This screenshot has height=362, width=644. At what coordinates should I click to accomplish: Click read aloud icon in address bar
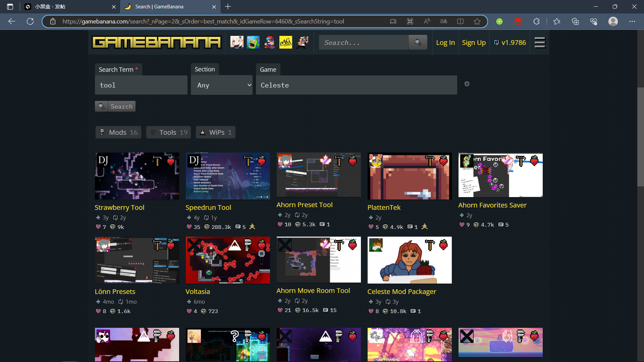click(x=427, y=21)
